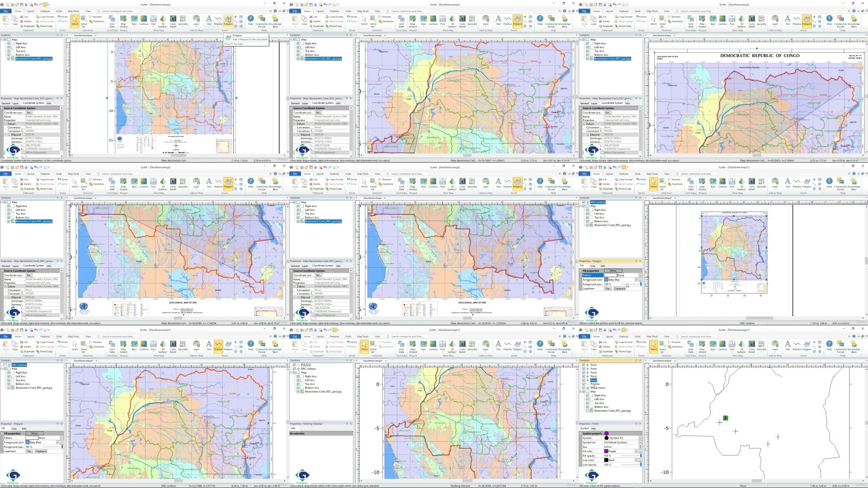Toggle DRC contour checkbox in Nothing Selected window
The width and height of the screenshot is (868, 488).
click(295, 369)
